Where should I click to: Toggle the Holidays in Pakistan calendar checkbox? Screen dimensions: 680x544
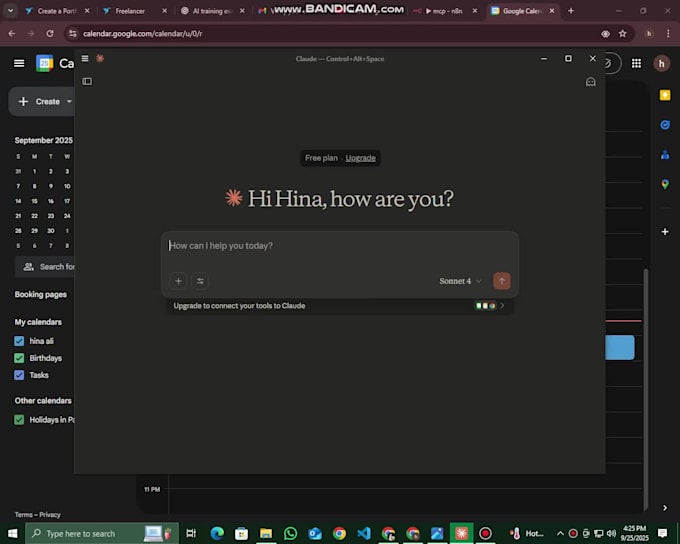[x=19, y=419]
